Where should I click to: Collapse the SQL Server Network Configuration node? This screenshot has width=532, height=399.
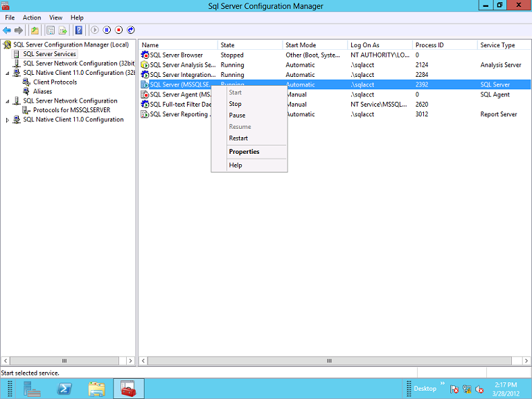tap(8, 101)
